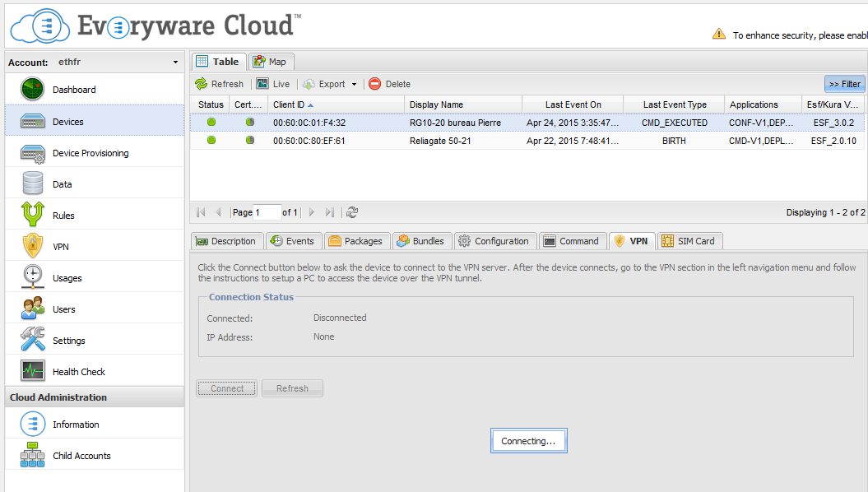Image resolution: width=868 pixels, height=492 pixels.
Task: Click the Everyware Cloud logo
Action: tap(156, 26)
